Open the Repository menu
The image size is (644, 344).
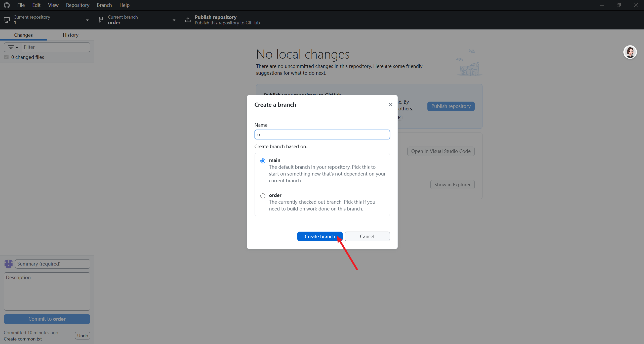[77, 5]
